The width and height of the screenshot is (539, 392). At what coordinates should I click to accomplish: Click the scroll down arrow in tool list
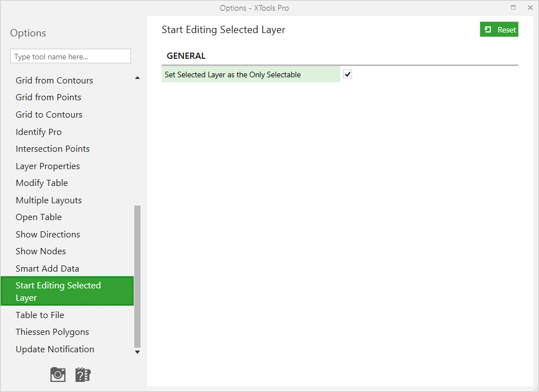click(x=138, y=352)
